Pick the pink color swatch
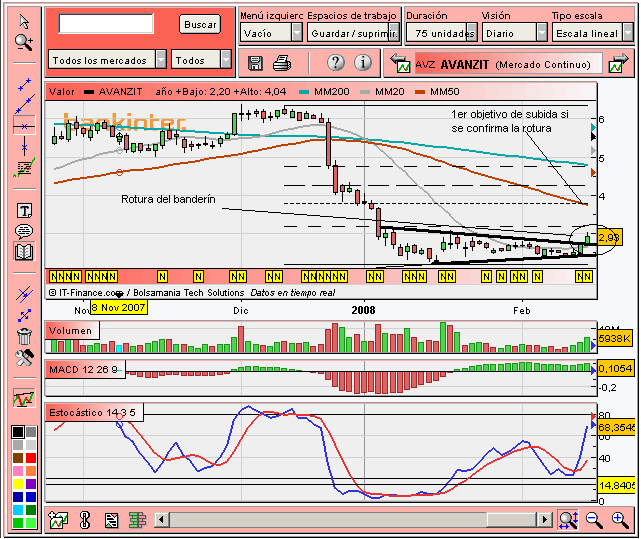The image size is (641, 539). pos(18,471)
